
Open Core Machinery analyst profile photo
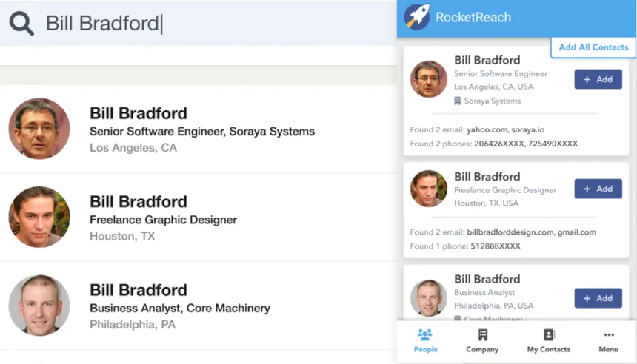[39, 306]
